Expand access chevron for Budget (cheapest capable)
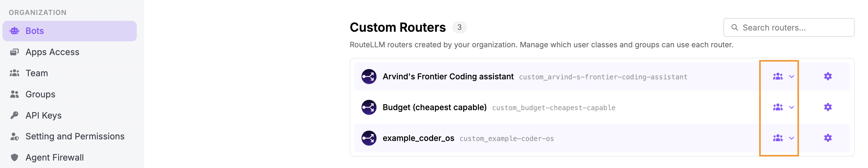868x168 pixels. (792, 107)
